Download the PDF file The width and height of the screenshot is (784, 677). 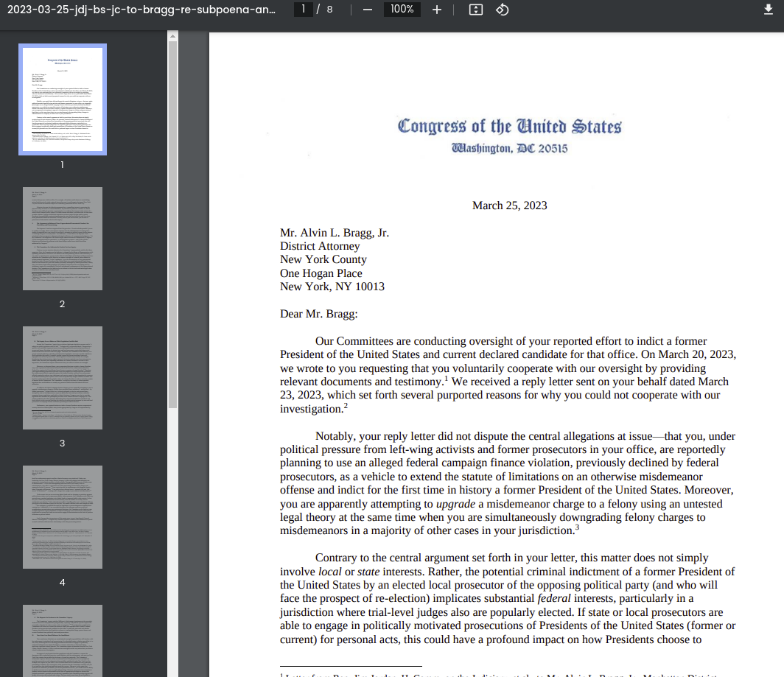[768, 10]
